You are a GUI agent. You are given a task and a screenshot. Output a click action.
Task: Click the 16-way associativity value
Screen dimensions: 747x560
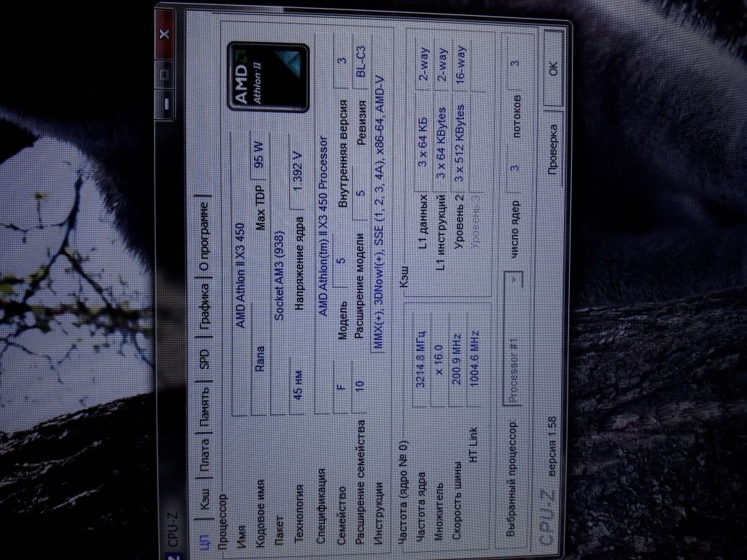pyautogui.click(x=460, y=65)
